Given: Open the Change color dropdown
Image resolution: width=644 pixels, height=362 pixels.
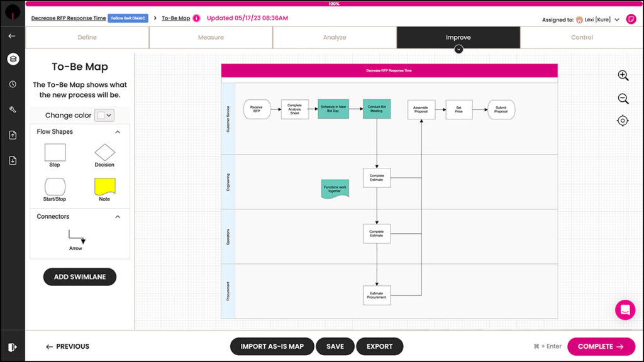Looking at the screenshot, I should (104, 116).
